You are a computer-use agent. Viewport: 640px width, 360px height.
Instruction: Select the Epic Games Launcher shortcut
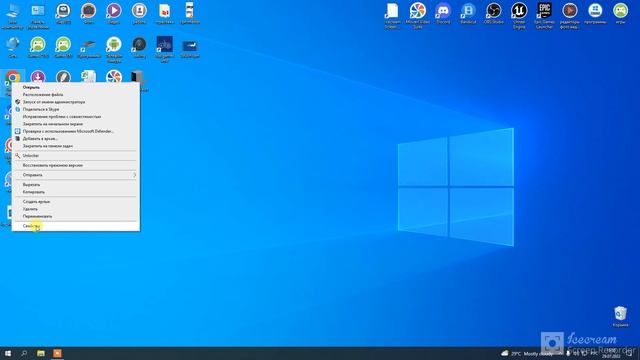(544, 16)
